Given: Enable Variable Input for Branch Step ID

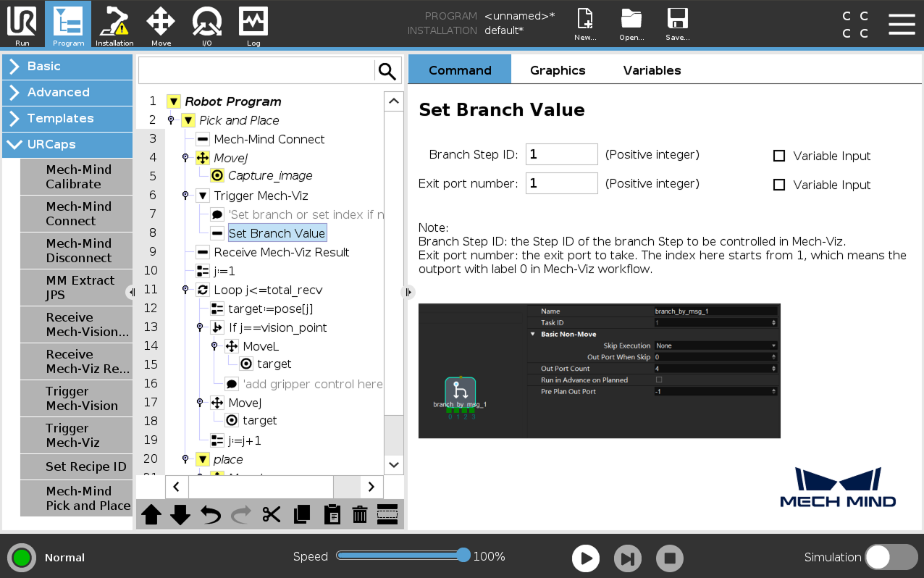Looking at the screenshot, I should click(x=779, y=156).
